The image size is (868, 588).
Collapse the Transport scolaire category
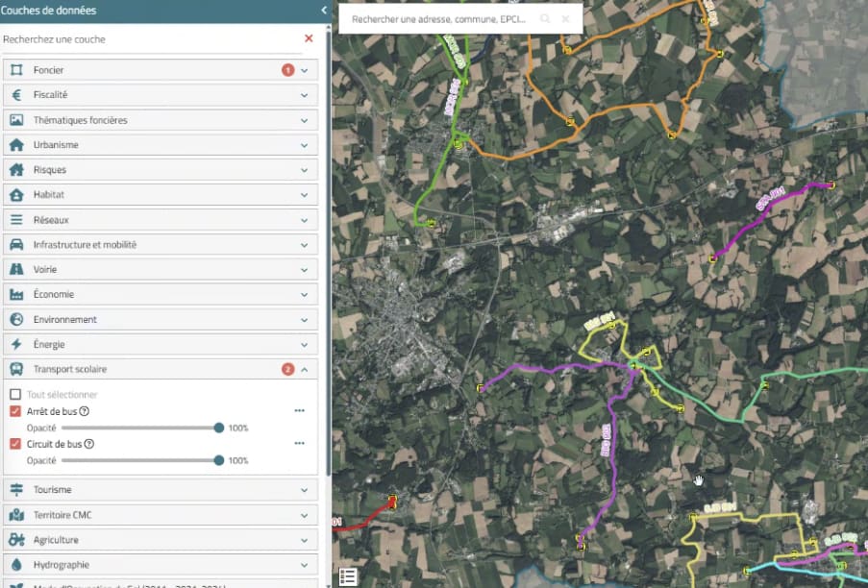point(304,369)
